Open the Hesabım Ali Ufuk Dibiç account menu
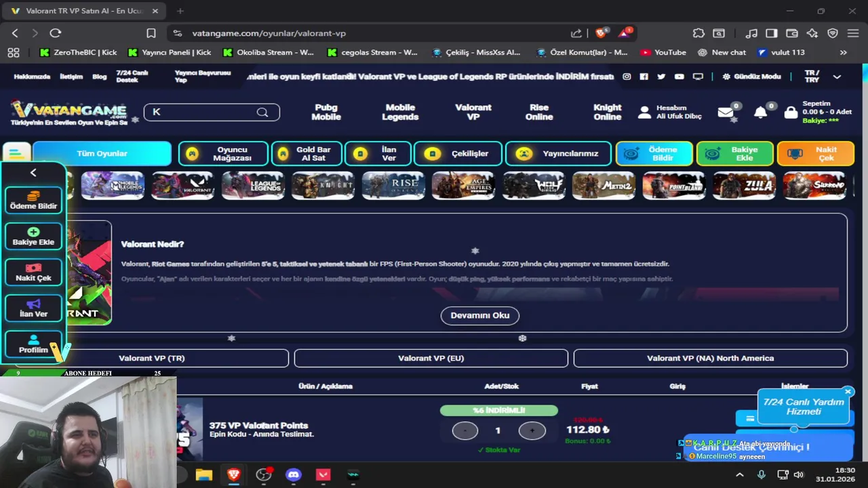 [x=670, y=113]
